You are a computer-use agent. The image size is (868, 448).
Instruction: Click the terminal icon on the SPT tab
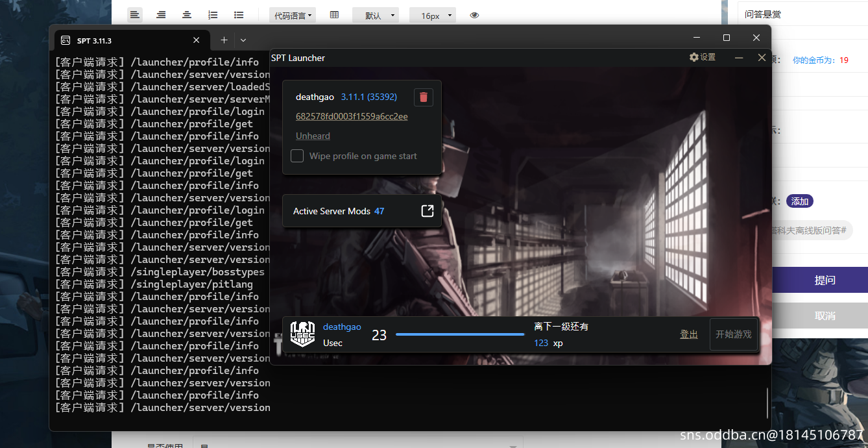(x=66, y=40)
